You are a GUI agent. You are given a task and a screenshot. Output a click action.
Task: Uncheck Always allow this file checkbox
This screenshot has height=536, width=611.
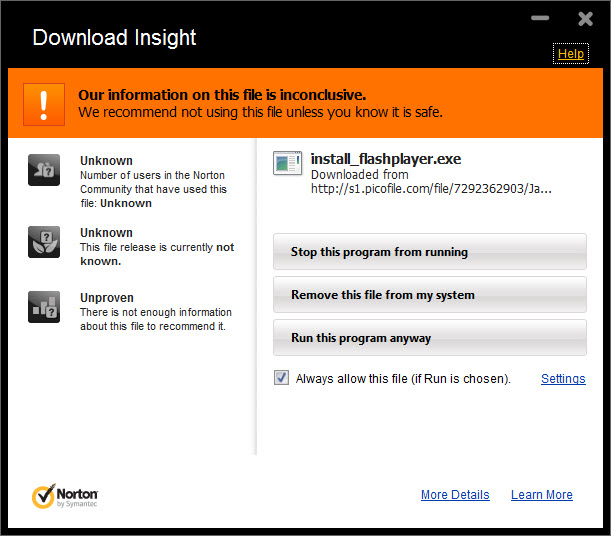281,377
